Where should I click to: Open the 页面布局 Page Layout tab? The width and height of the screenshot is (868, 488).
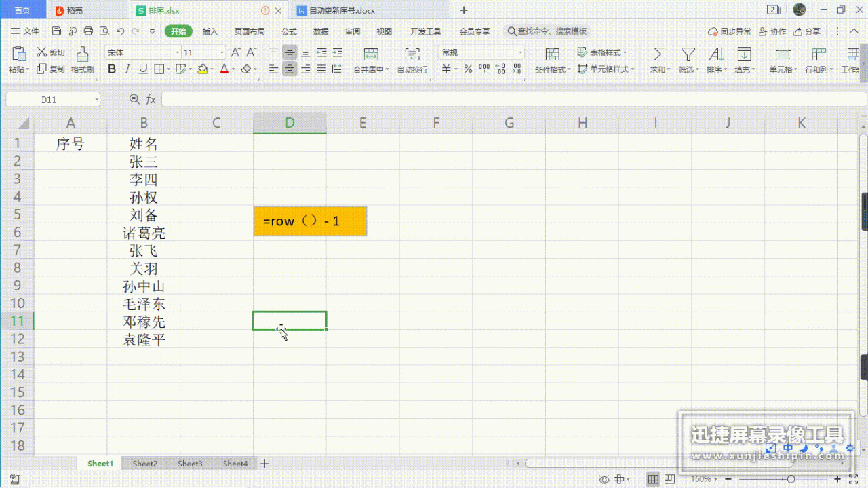tap(250, 31)
